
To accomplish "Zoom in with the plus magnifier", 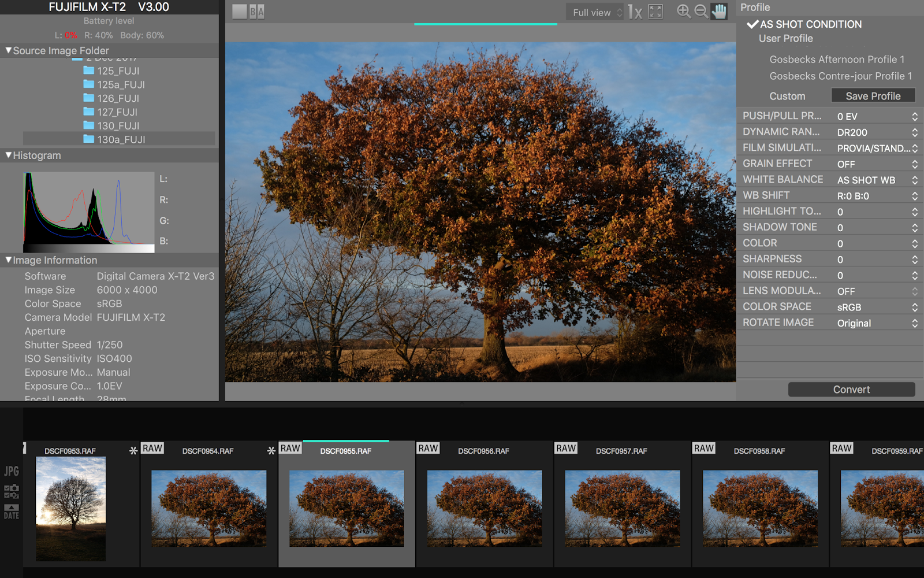I will (684, 12).
